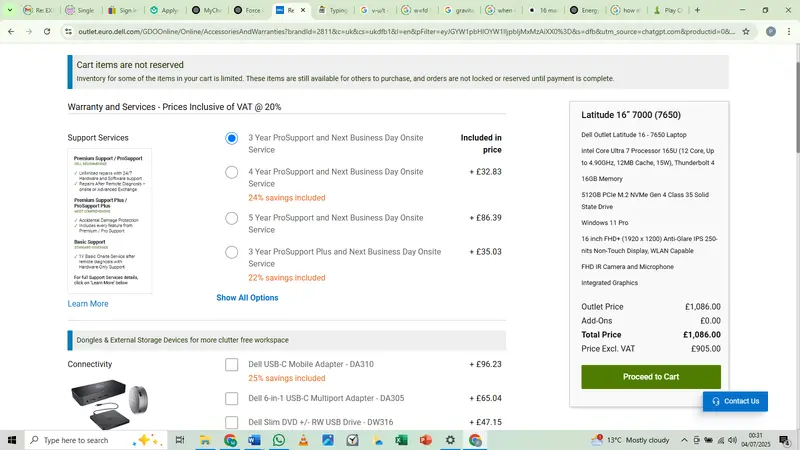
Task: Open Task View on the taskbar
Action: [180, 440]
